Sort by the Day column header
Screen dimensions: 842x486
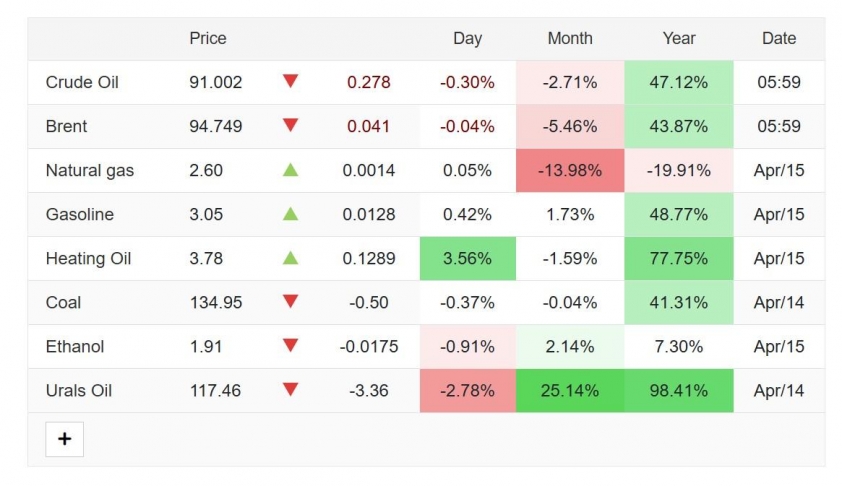pos(467,39)
